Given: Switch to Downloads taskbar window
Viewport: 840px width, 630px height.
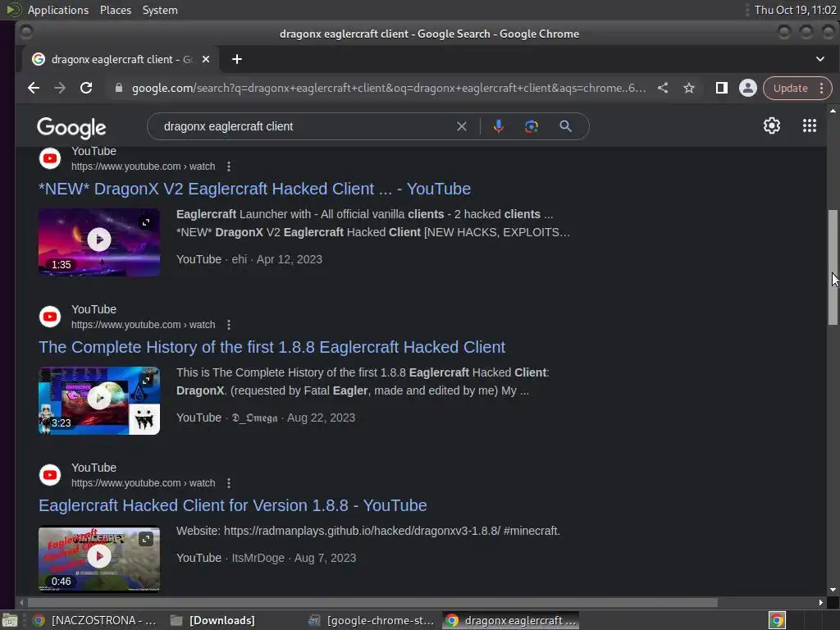Looking at the screenshot, I should tap(212, 620).
